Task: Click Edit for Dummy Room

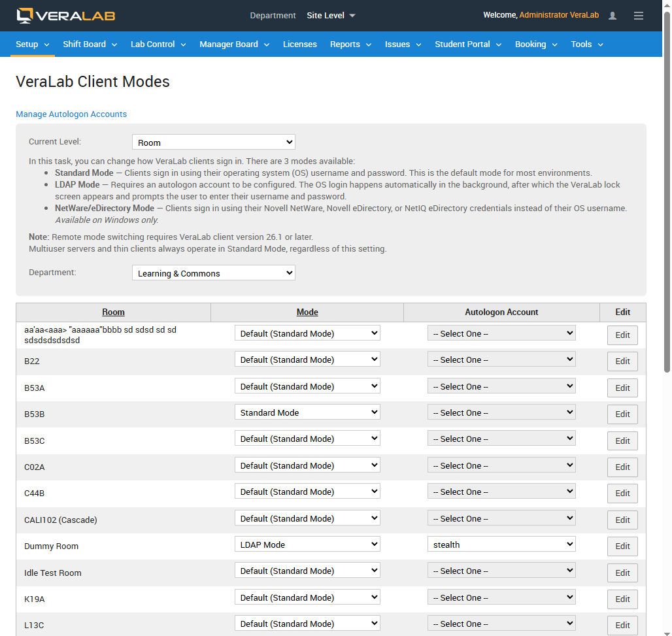Action: coord(622,546)
